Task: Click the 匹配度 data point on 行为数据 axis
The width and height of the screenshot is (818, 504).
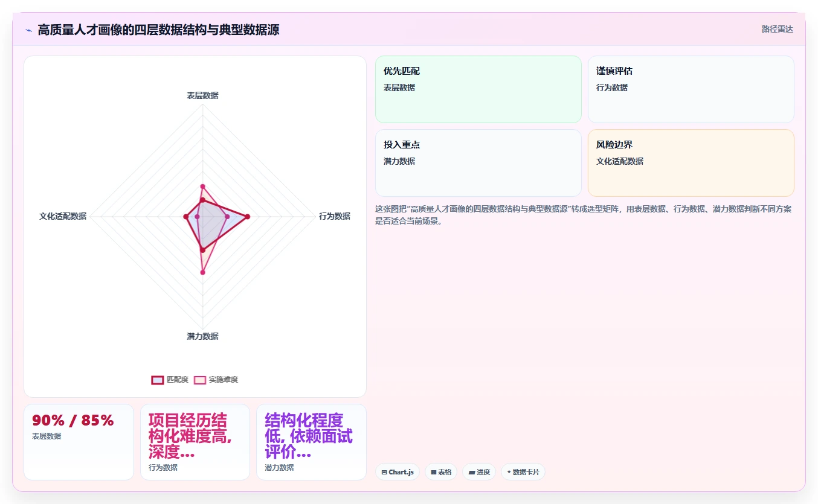Action: [247, 216]
